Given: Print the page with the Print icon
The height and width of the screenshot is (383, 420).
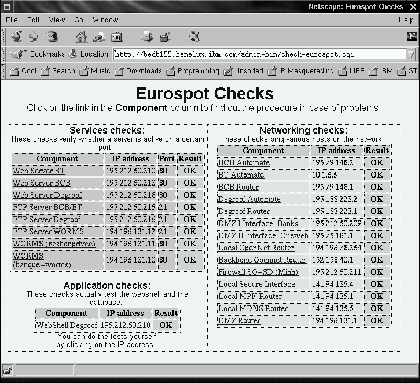Looking at the screenshot, I should click(147, 37).
